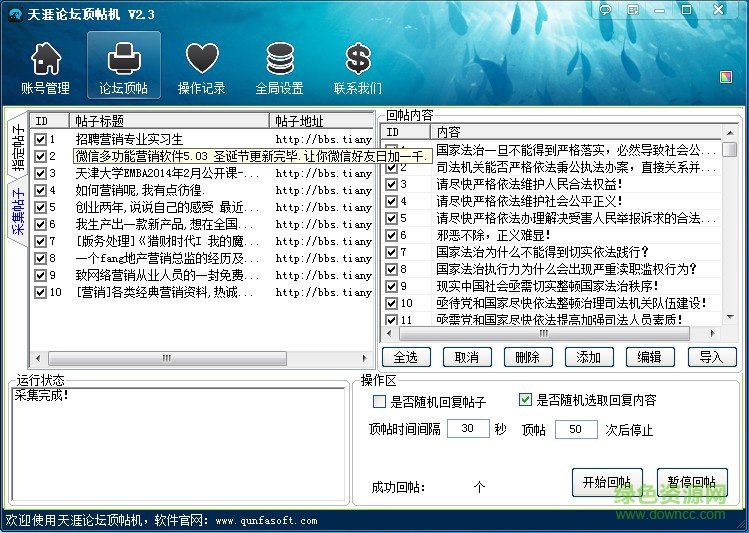This screenshot has height=533, width=749.
Task: Click the app logo in title bar
Action: pos(15,14)
